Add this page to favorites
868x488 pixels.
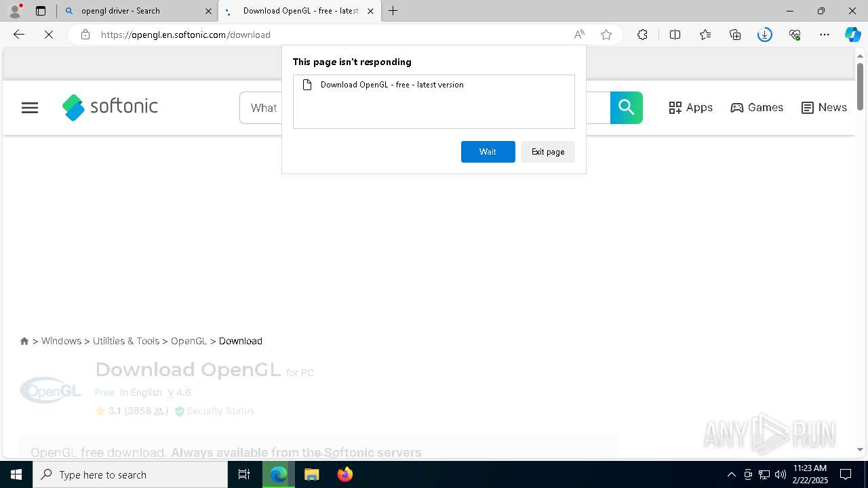[606, 35]
